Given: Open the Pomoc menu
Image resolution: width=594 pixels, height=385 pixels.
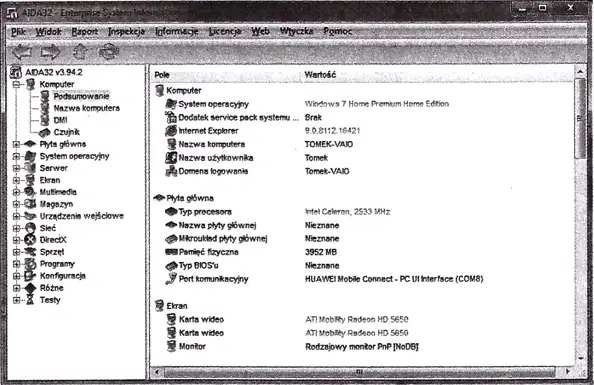Looking at the screenshot, I should tap(338, 31).
